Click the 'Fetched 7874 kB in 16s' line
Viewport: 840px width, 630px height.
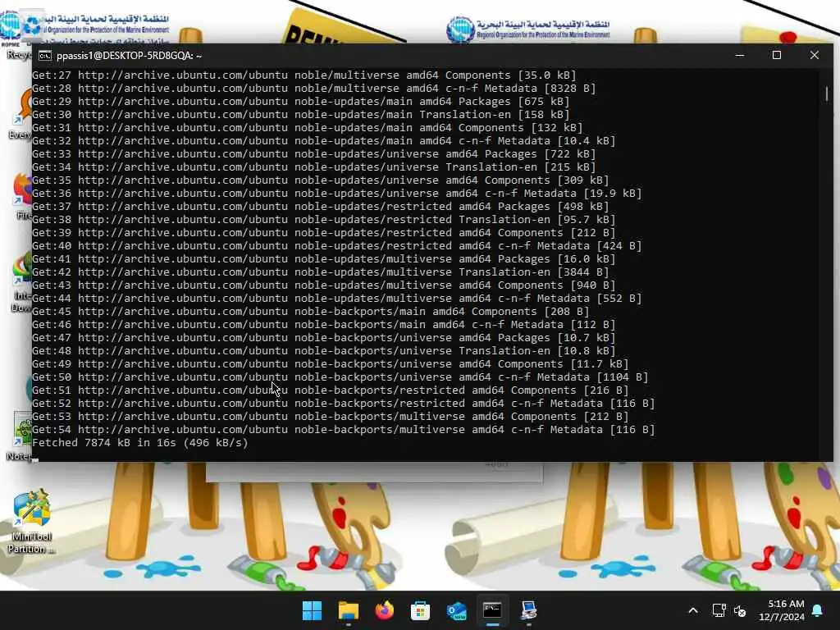click(139, 442)
